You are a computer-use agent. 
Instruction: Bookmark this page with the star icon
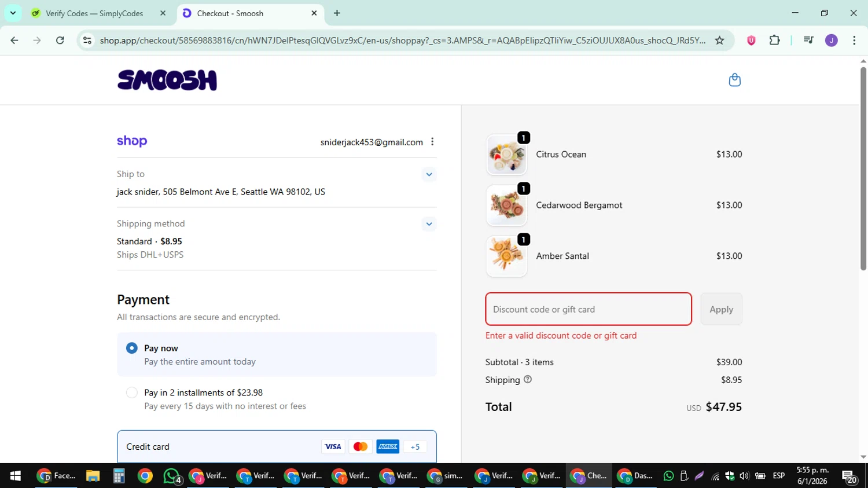coord(719,41)
